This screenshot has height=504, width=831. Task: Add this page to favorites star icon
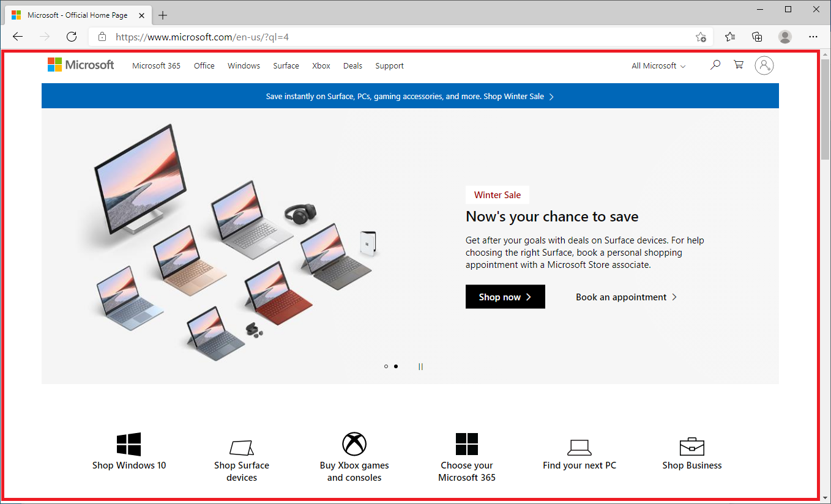click(701, 37)
